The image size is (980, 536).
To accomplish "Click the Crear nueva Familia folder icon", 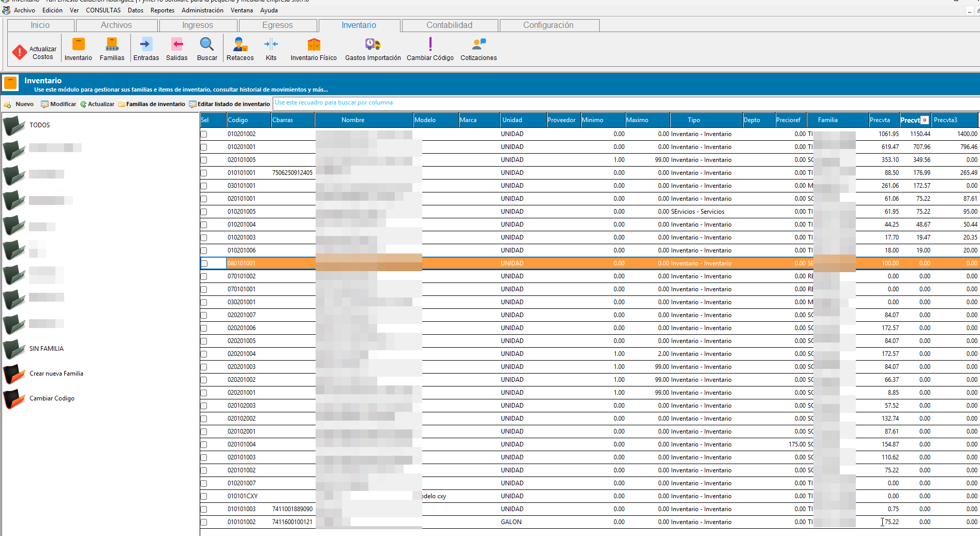I will (x=14, y=374).
